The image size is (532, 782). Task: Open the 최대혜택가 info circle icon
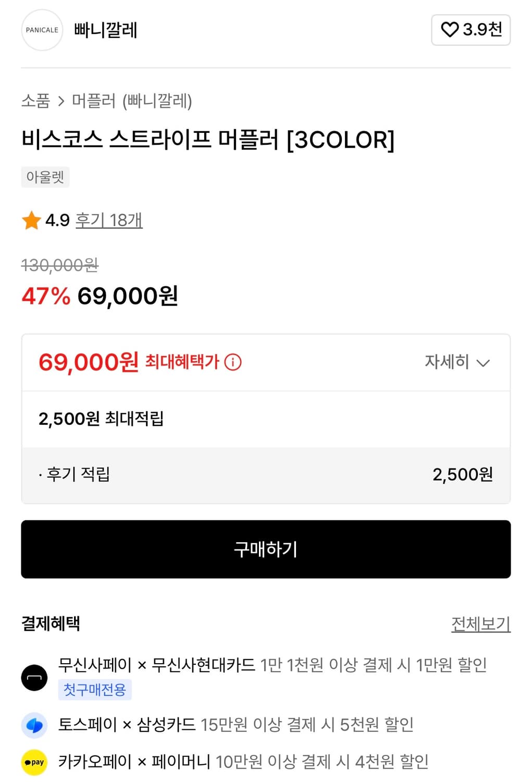pos(233,362)
